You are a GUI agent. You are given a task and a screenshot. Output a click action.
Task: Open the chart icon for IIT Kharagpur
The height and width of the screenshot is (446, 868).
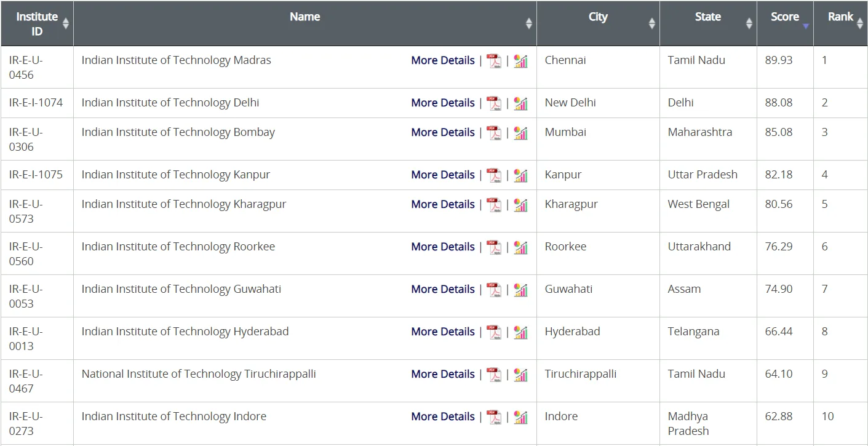(520, 205)
